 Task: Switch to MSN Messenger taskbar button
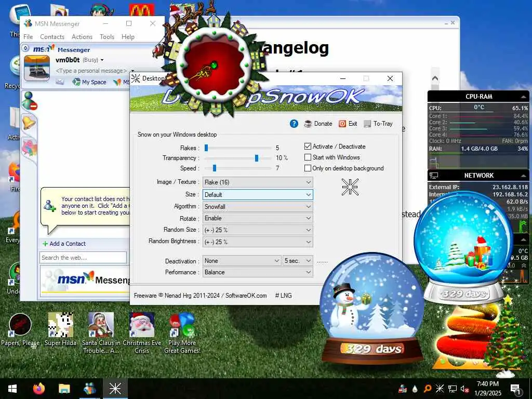point(89,389)
